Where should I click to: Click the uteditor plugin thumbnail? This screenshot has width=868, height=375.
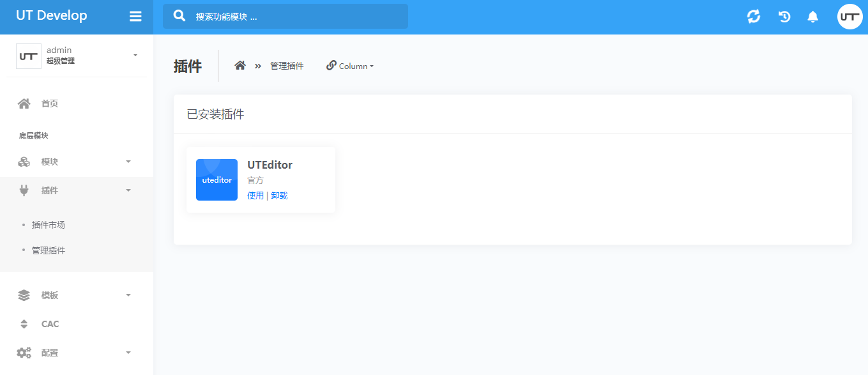217,180
